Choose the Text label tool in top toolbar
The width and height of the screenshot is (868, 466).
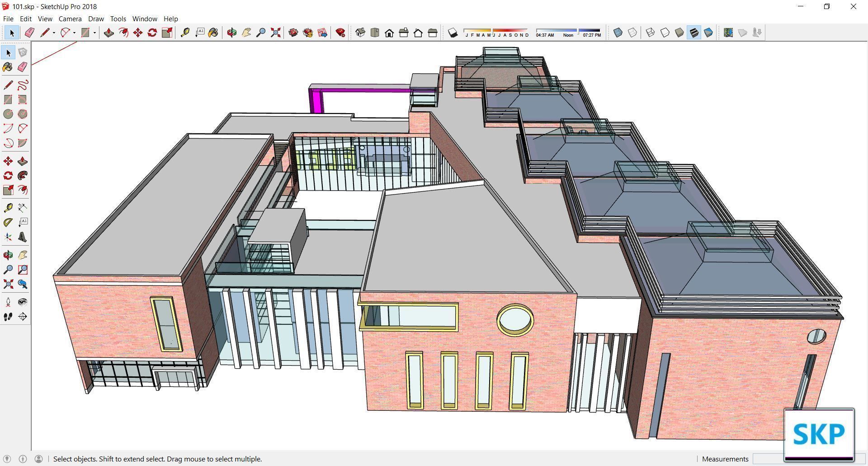tap(199, 33)
